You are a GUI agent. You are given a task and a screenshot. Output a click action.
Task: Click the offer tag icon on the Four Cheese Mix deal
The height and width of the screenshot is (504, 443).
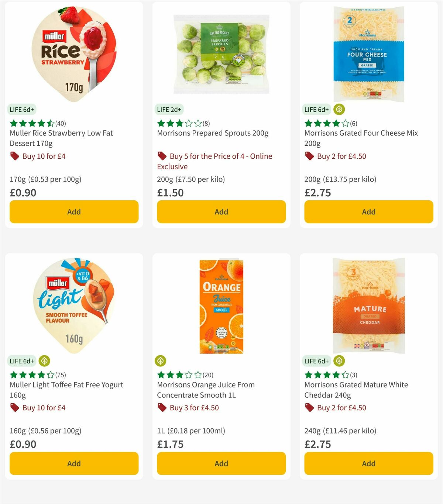pos(309,156)
